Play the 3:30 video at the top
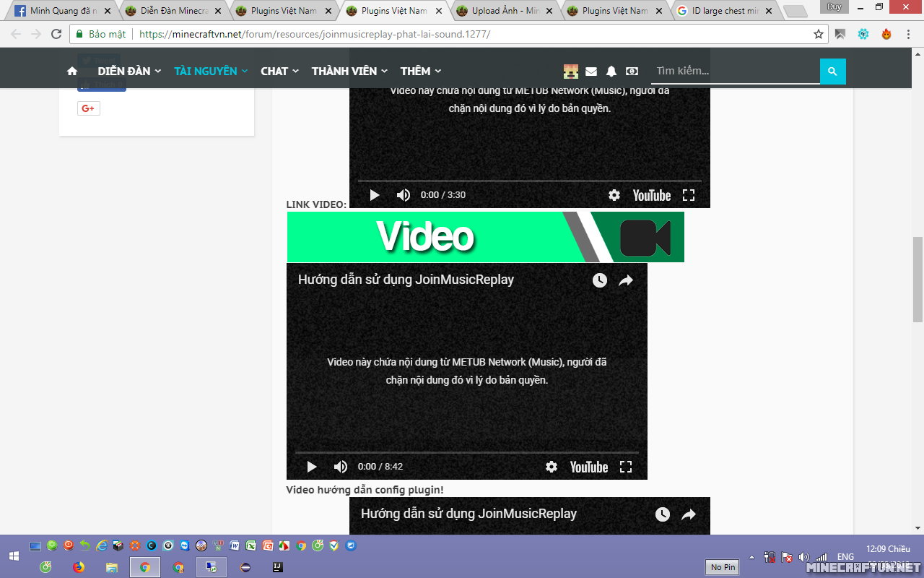 [x=375, y=195]
